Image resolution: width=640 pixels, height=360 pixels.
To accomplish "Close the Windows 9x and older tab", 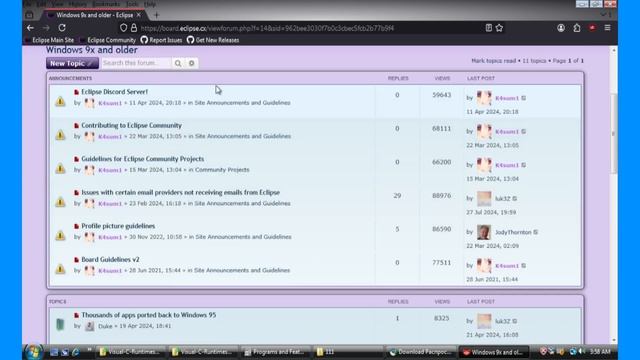I will click(x=139, y=15).
